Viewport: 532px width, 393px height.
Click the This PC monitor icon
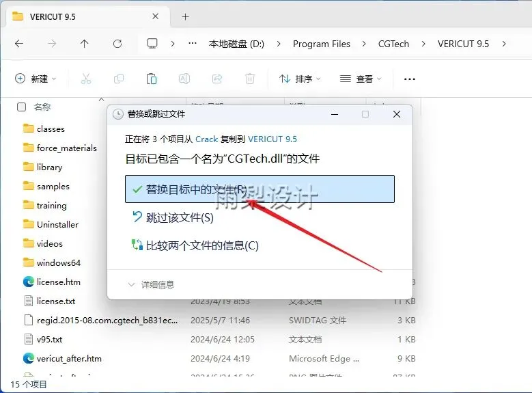point(152,44)
